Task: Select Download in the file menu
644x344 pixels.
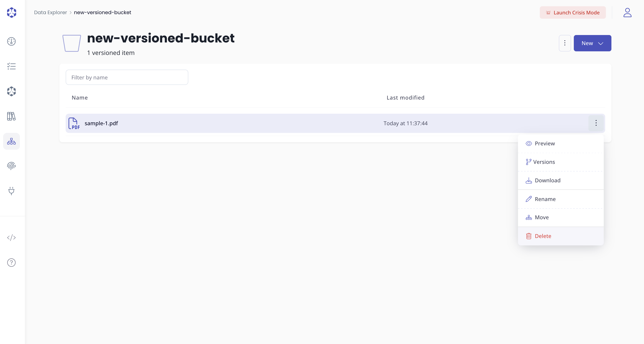Action: coord(547,180)
